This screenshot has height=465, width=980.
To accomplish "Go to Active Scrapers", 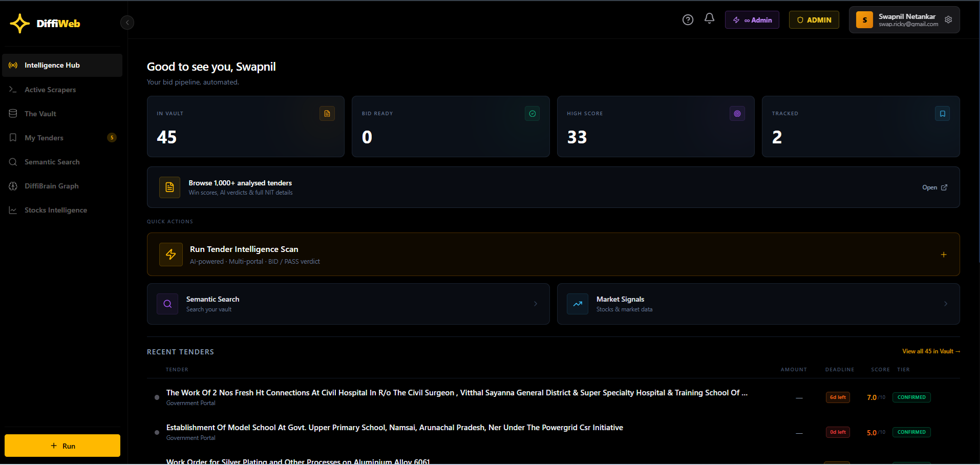I will pos(62,90).
